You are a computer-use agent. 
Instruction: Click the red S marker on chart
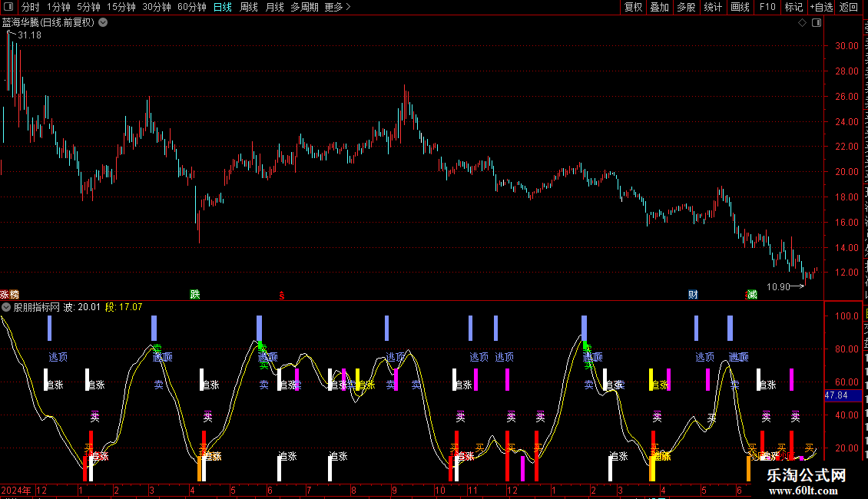[x=282, y=296]
